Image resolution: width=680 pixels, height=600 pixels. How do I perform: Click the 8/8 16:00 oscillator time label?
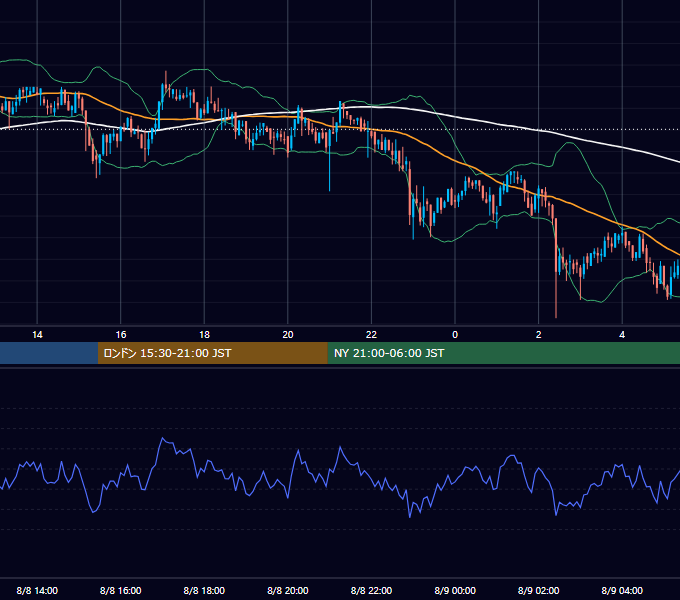click(121, 590)
